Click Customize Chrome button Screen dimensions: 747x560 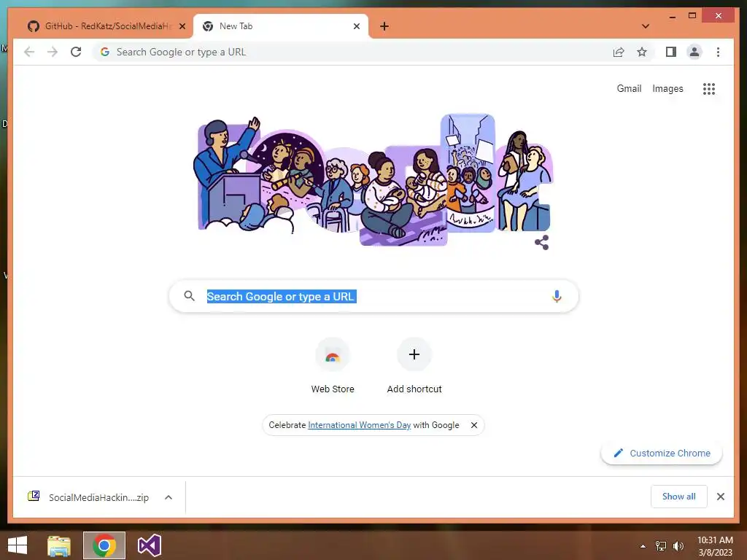662,454
